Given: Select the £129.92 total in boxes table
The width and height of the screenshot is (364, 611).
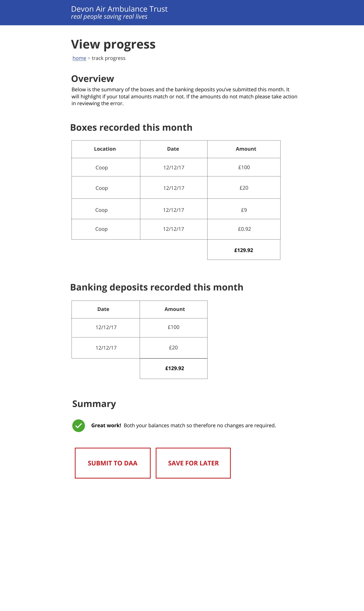Looking at the screenshot, I should click(244, 250).
